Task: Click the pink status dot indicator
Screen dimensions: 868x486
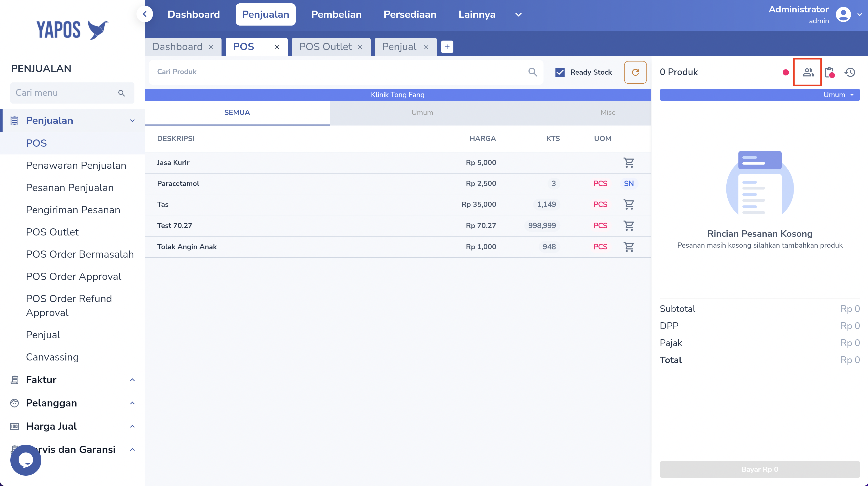Action: click(786, 72)
